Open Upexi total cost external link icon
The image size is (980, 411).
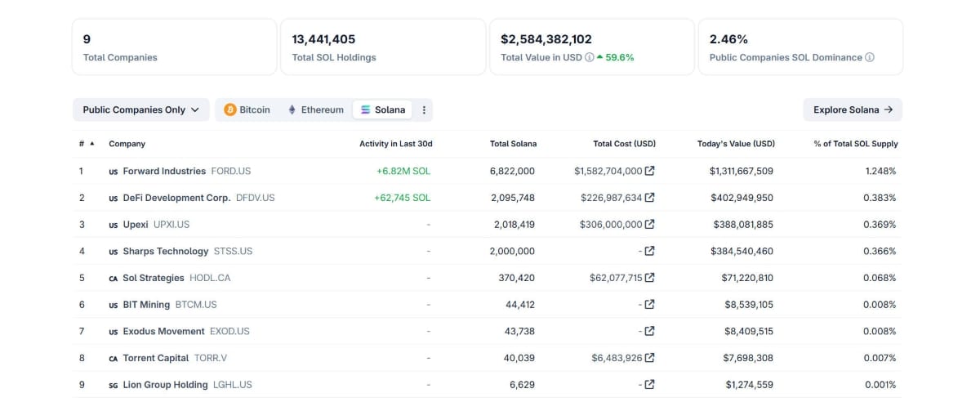(649, 225)
